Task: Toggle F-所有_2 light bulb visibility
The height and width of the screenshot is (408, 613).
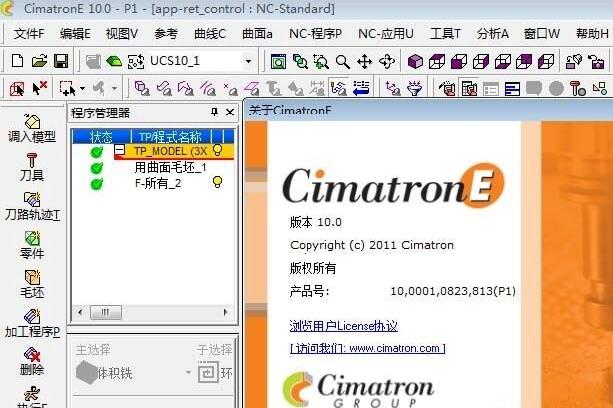Action: (x=217, y=183)
